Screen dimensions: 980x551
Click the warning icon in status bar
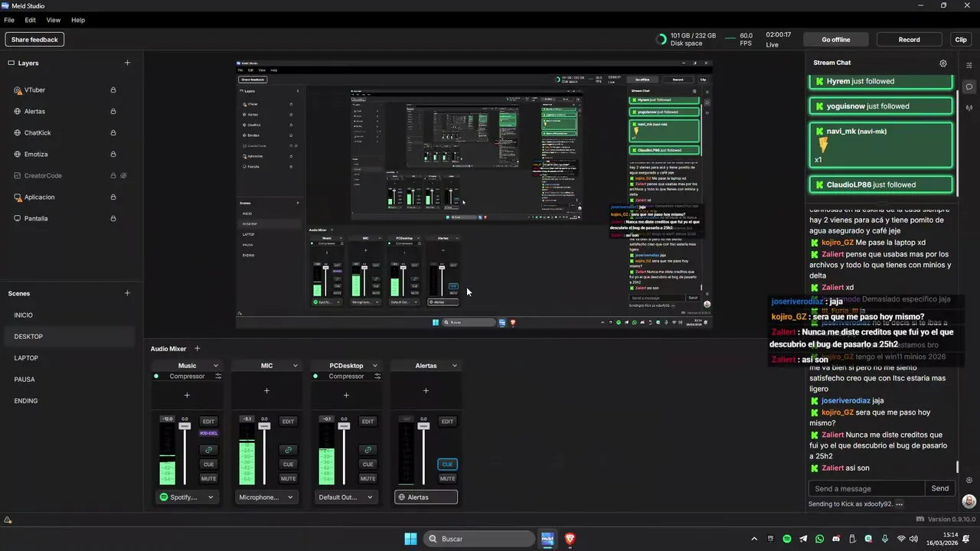coord(8,520)
